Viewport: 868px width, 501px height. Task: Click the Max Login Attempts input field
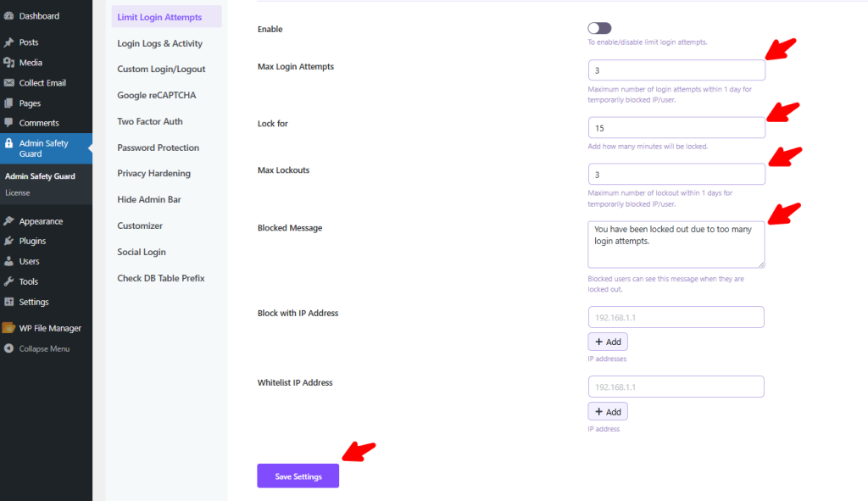pyautogui.click(x=676, y=70)
